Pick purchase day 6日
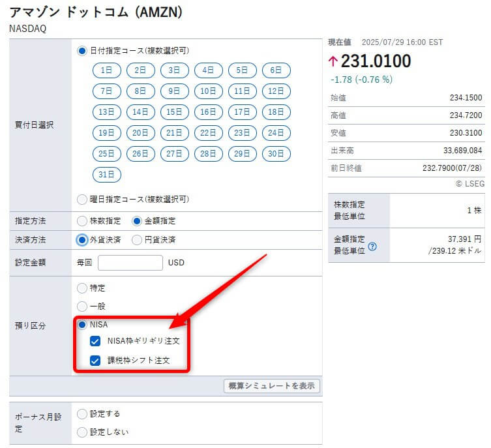The width and height of the screenshot is (491, 448). click(276, 70)
